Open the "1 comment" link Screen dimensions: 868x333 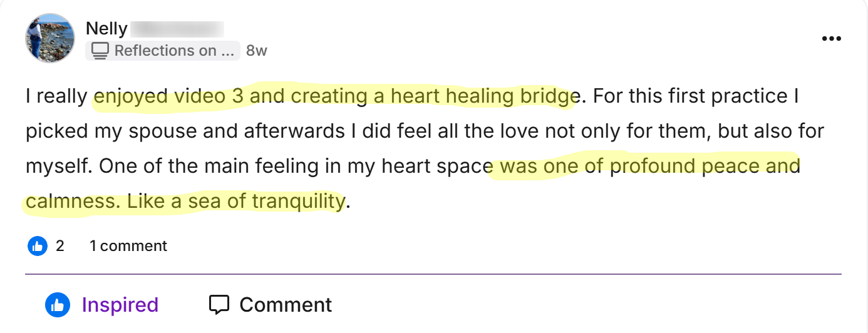128,246
